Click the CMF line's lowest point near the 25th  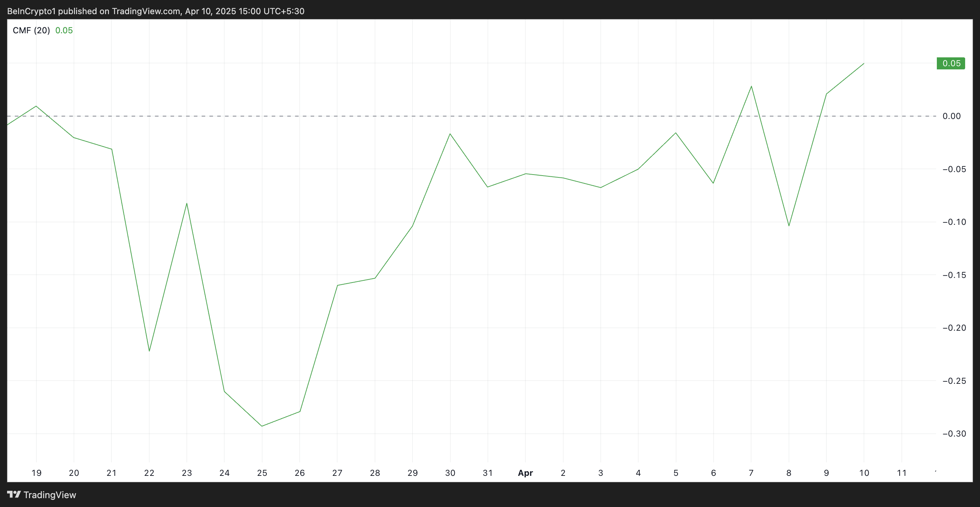click(x=262, y=426)
